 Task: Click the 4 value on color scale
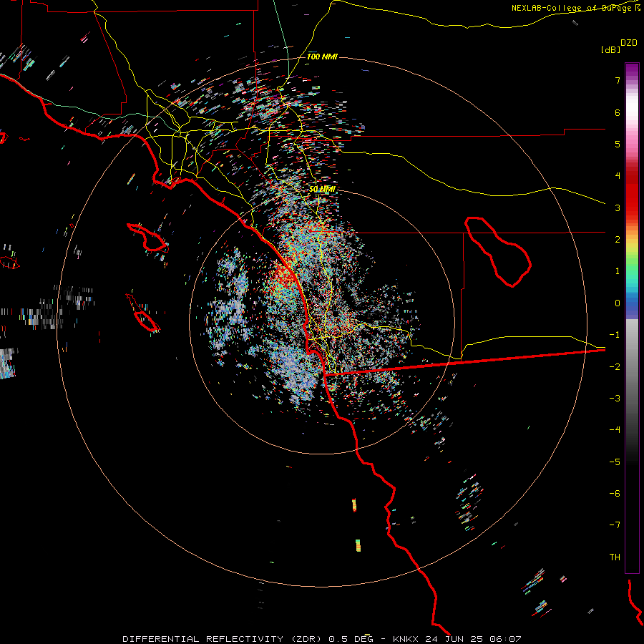618,176
